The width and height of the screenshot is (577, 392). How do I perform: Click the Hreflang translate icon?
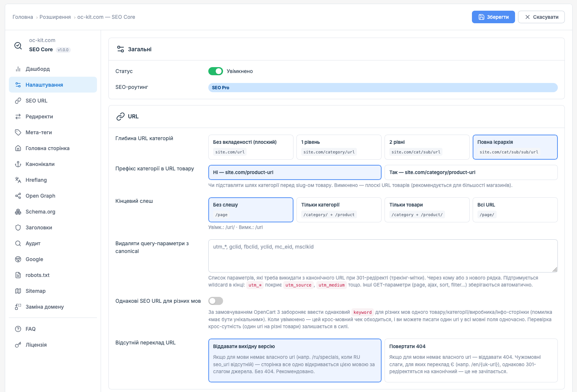coord(18,180)
